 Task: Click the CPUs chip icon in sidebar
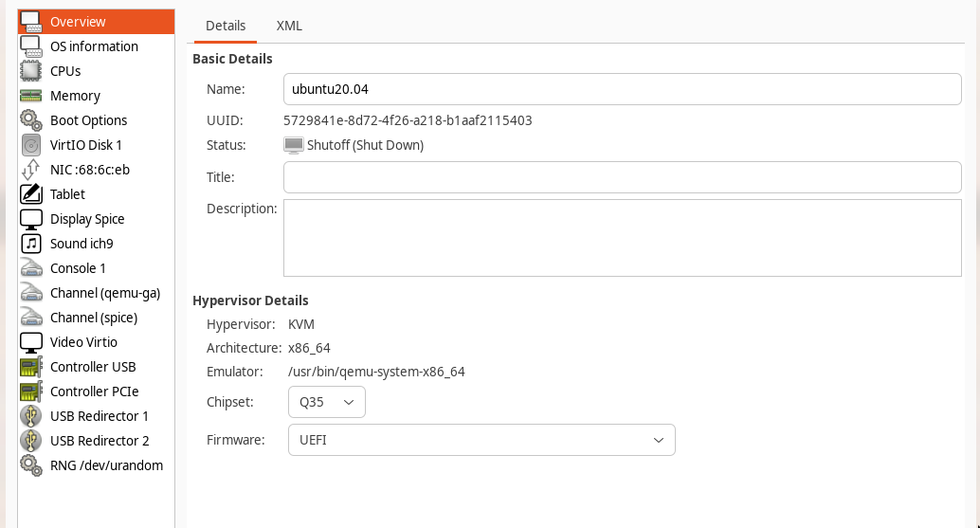click(31, 71)
